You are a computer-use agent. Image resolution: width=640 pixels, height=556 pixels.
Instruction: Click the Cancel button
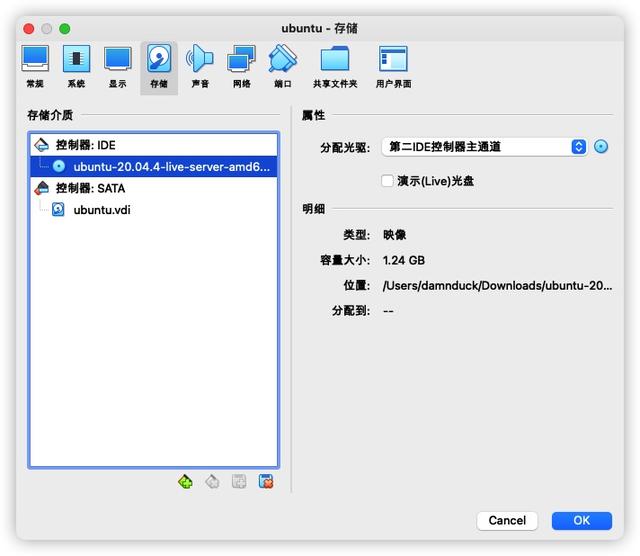pos(507,520)
